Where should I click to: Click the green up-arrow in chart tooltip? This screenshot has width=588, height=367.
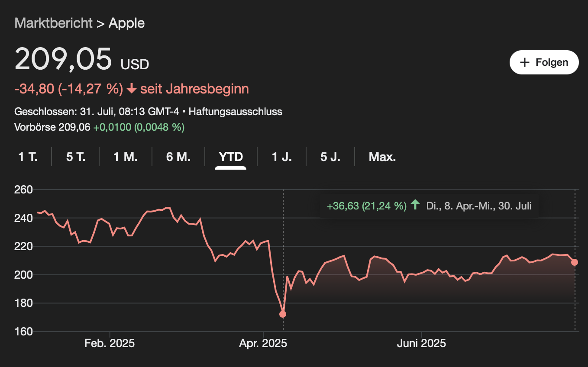pos(415,205)
